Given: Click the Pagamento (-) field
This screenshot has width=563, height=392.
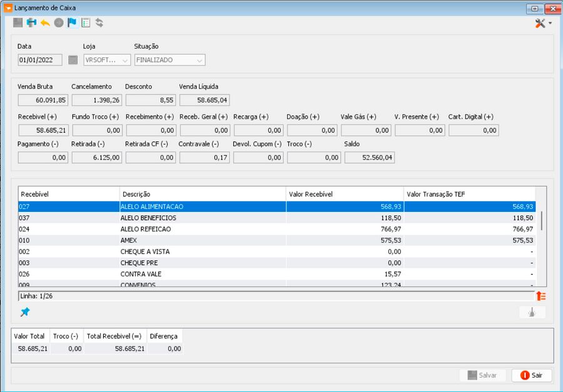Looking at the screenshot, I should click(x=43, y=158).
